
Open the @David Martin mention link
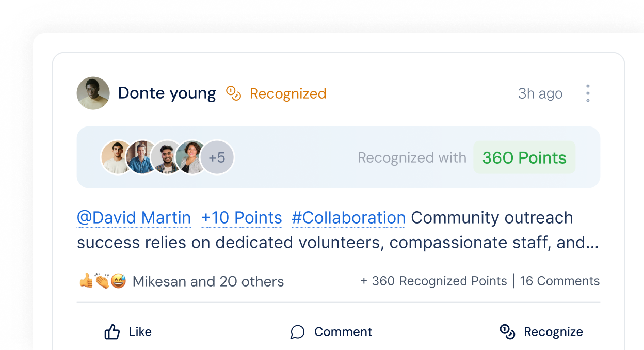134,218
